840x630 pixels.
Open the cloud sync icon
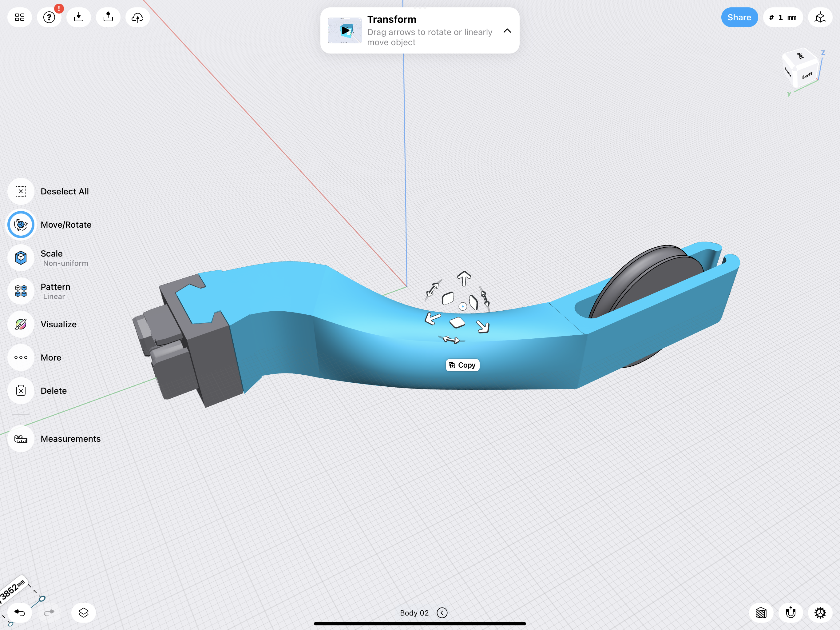click(x=137, y=18)
